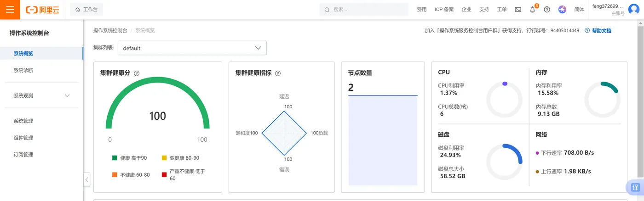Open the help question mark icon in top bar
This screenshot has width=644, height=201.
[x=547, y=9]
